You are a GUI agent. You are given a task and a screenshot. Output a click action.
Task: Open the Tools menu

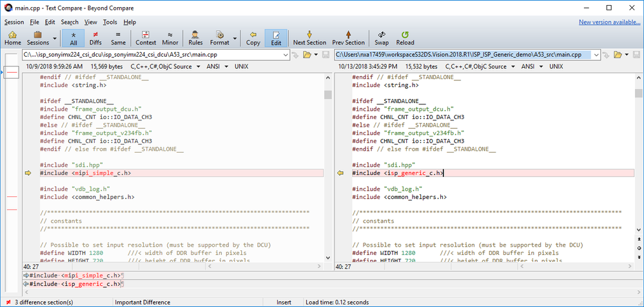click(110, 22)
